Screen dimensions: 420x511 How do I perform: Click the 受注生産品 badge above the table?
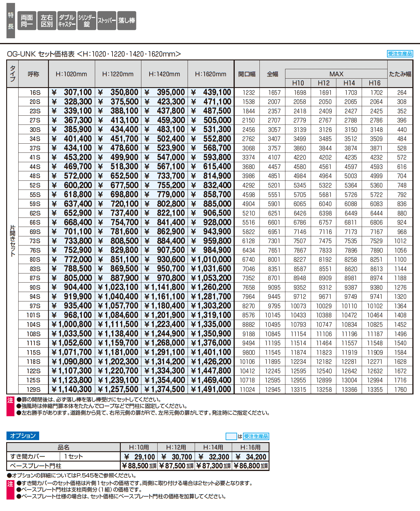(x=400, y=54)
